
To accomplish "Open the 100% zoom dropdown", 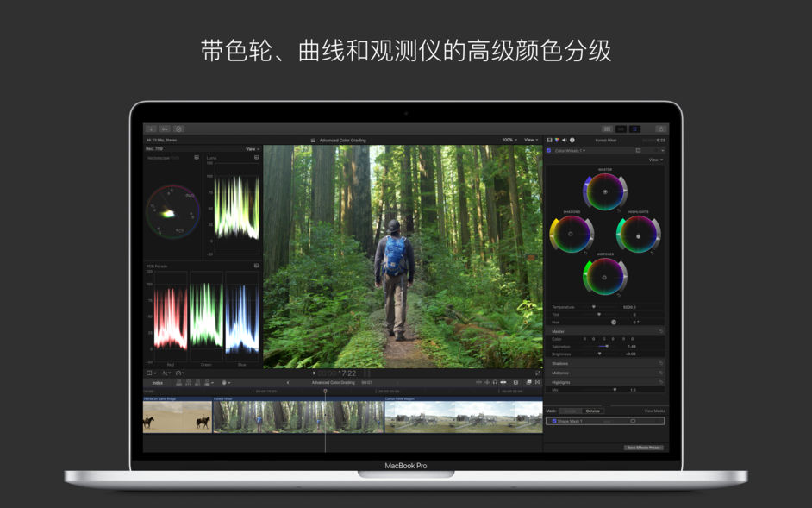I will [x=509, y=139].
